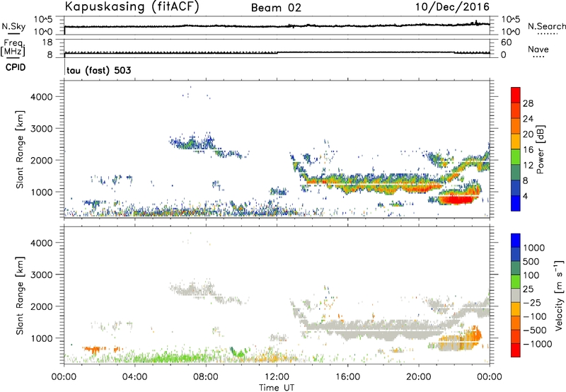Screen dimensions: 566x392
Task: Click the "Freq. [MHz]" axis label
Action: (13, 47)
